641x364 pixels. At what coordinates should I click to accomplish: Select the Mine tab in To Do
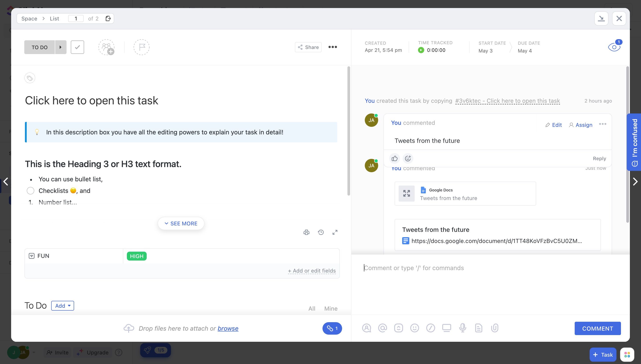coord(331,308)
